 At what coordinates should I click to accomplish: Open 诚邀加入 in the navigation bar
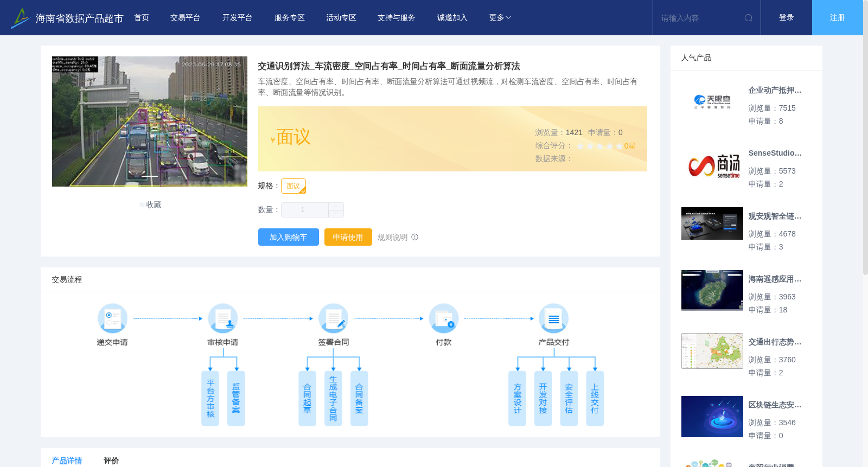pos(452,18)
